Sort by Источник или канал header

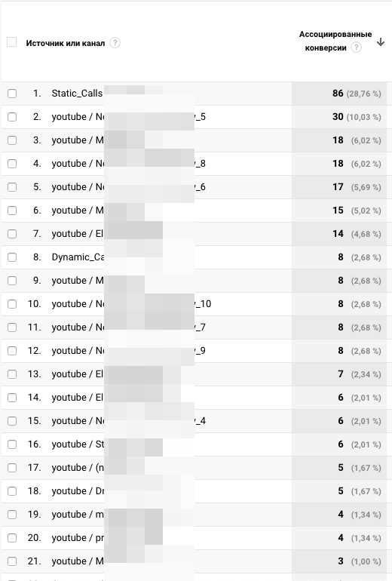point(66,43)
